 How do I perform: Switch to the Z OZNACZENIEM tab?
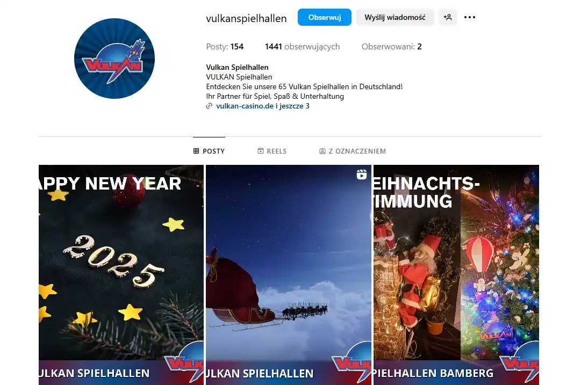click(353, 151)
